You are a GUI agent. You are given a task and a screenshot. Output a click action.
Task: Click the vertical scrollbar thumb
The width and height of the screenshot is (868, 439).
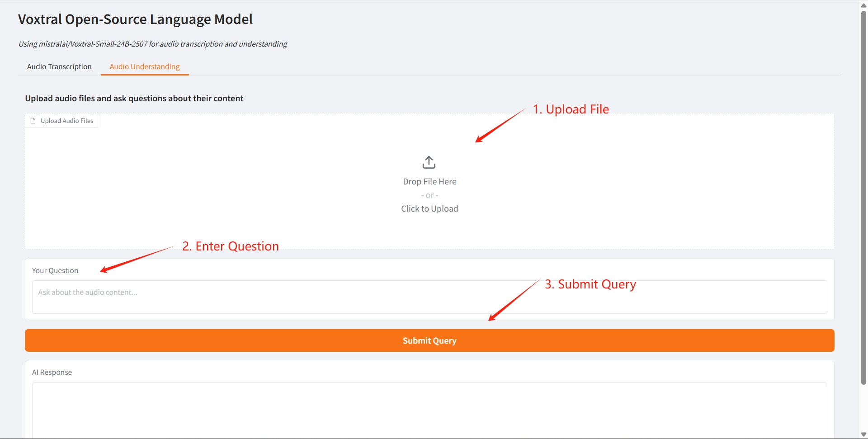point(863,194)
